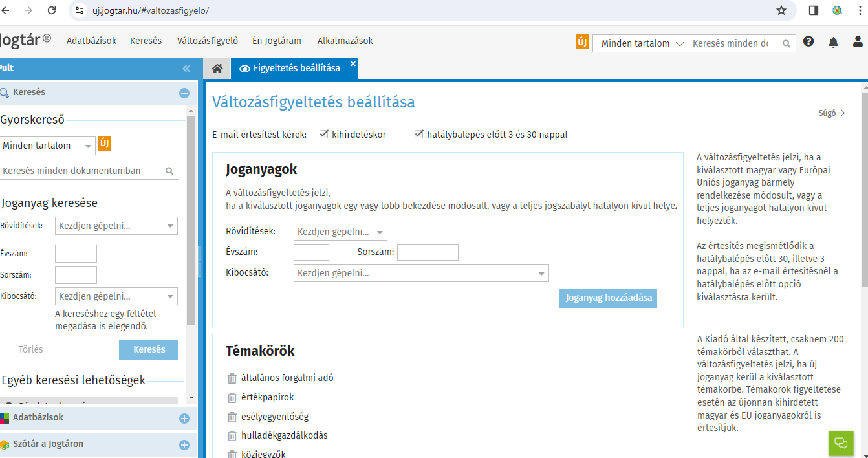Collapse the Pult sidebar with double chevron
Viewport: 868px width, 458px height.
click(186, 69)
